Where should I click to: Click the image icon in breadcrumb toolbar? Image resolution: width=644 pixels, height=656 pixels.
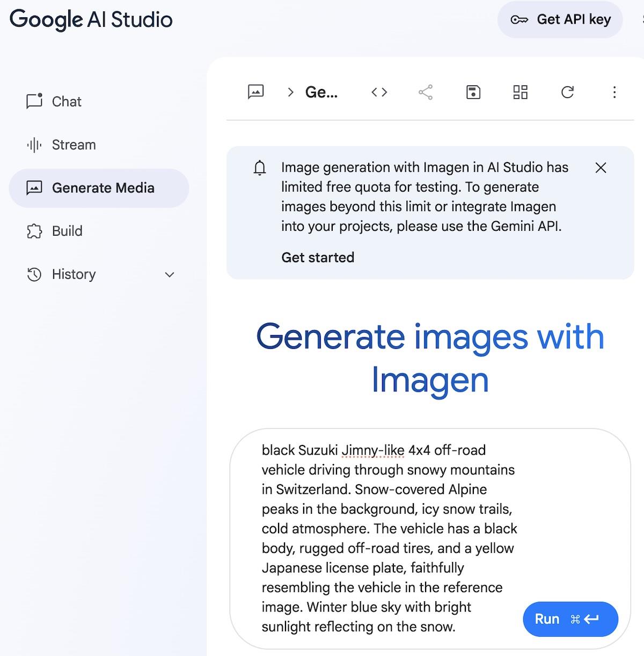coord(256,92)
